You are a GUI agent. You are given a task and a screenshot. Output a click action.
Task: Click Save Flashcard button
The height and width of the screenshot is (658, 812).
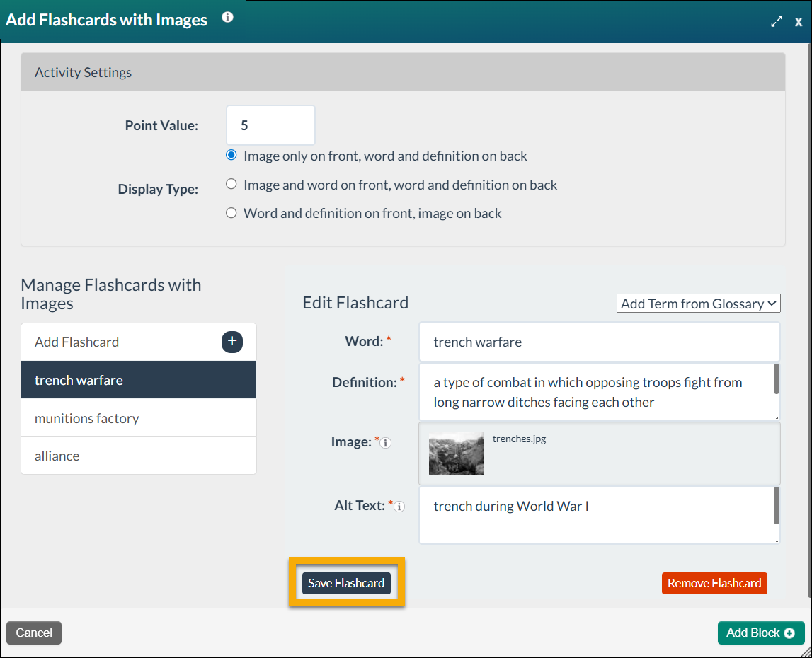[x=346, y=583]
